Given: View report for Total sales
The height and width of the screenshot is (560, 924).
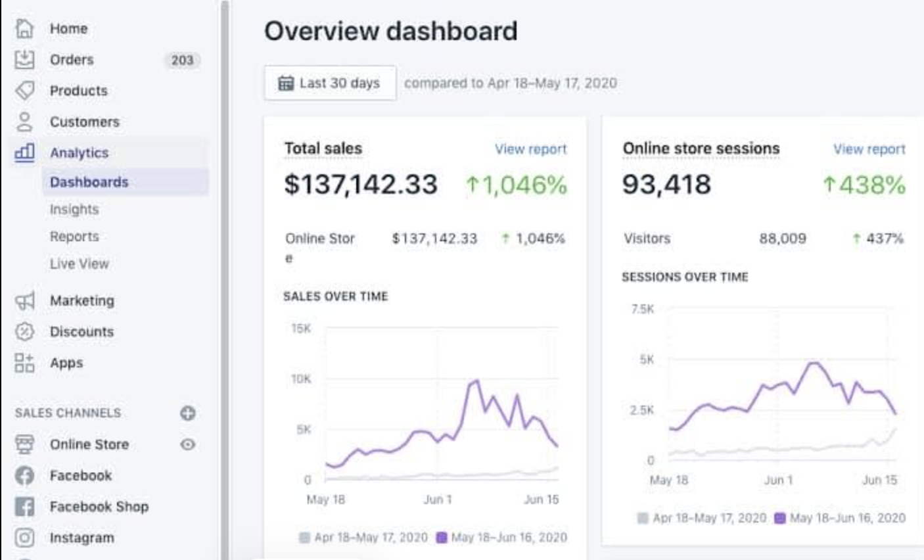Looking at the screenshot, I should click(530, 149).
